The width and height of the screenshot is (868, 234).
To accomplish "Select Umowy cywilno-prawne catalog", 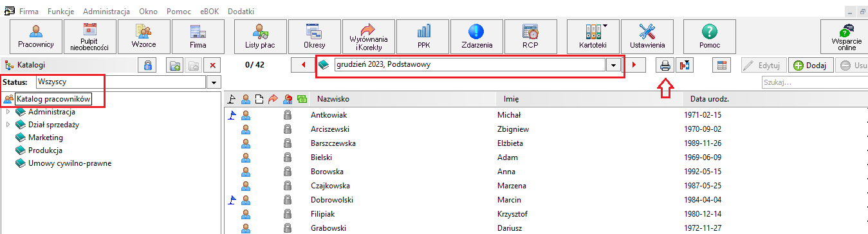I will [69, 163].
